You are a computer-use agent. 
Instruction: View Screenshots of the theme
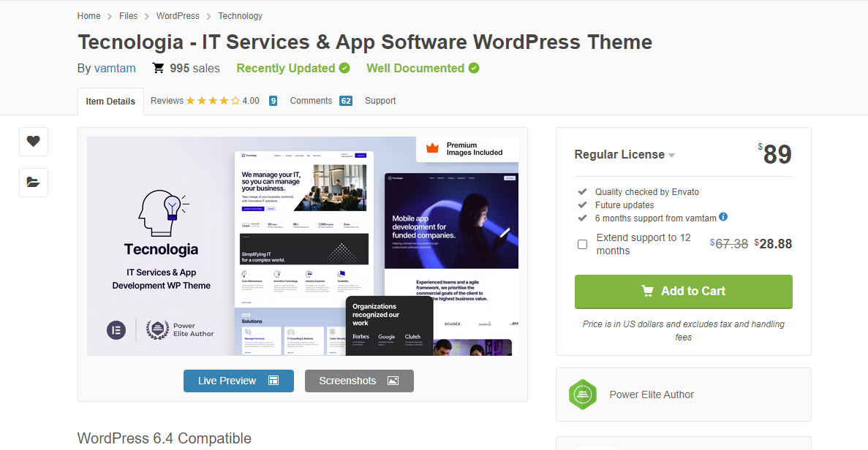click(359, 381)
